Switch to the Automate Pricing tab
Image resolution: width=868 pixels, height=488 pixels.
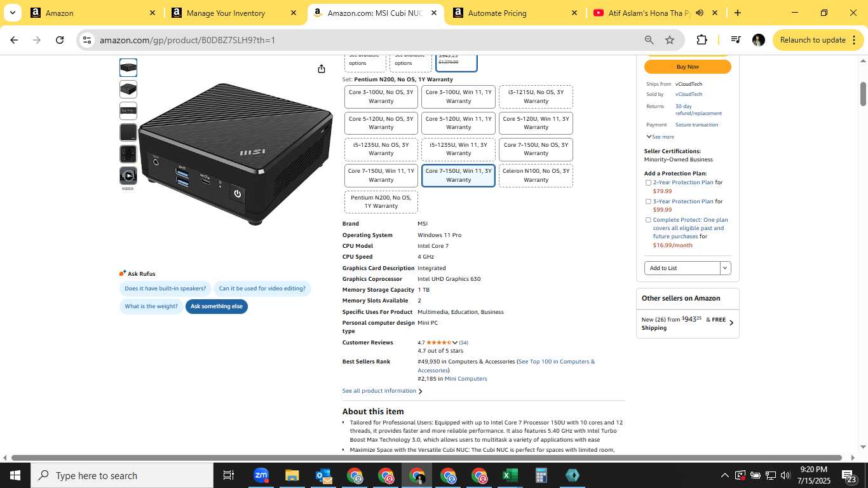click(515, 13)
